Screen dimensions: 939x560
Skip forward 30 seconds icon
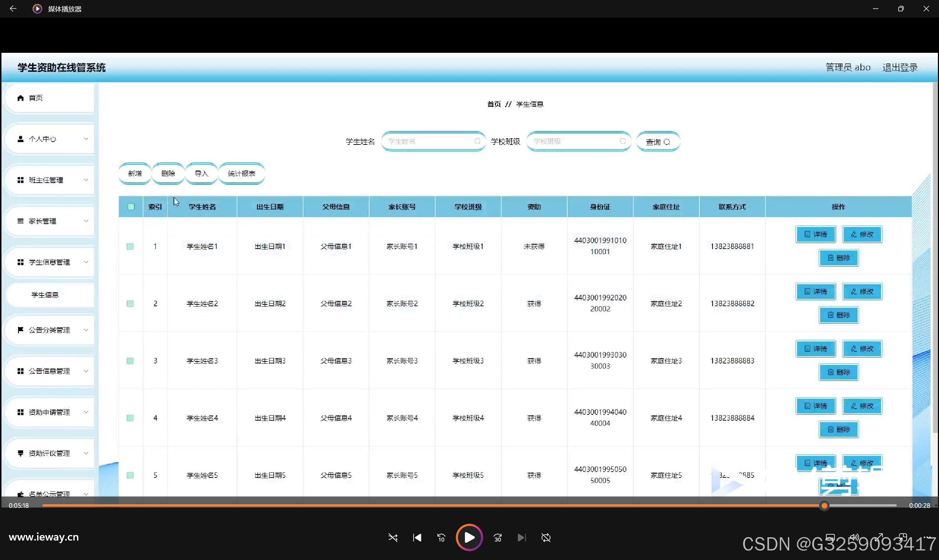coord(498,537)
